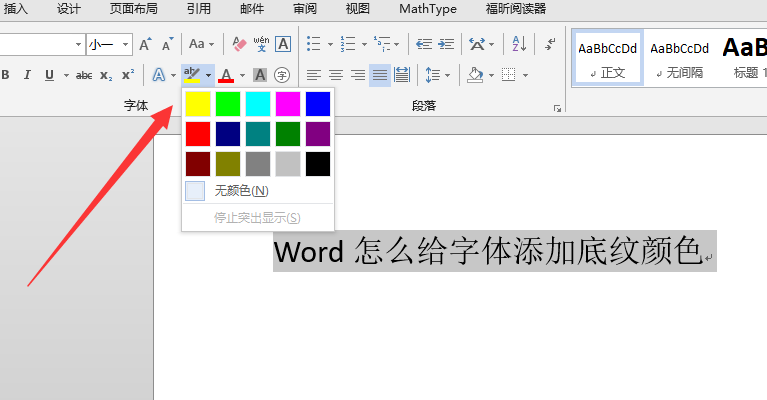Click the Enclose Characters circled icon
Screen dimensions: 767x400
[x=282, y=75]
